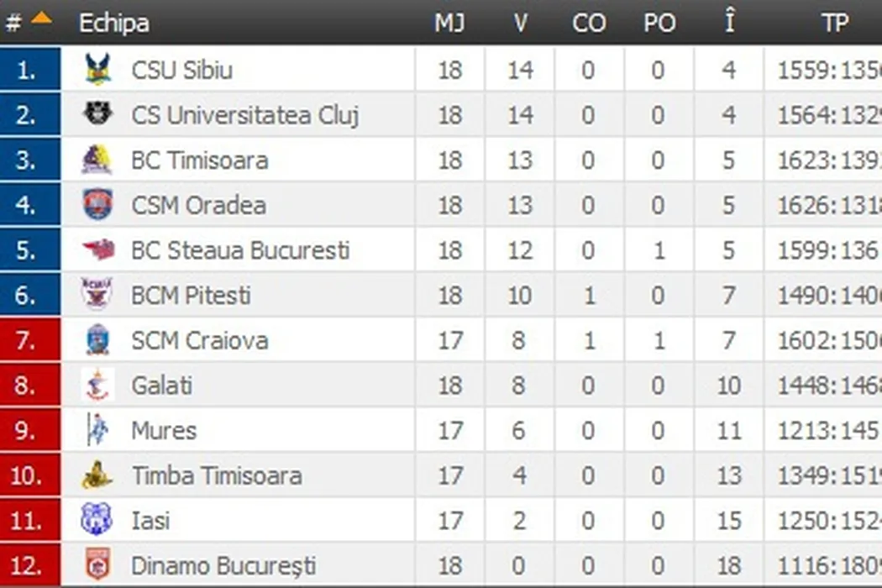Click the BC Timisoara team logo
The width and height of the screenshot is (882, 588).
coord(97,160)
